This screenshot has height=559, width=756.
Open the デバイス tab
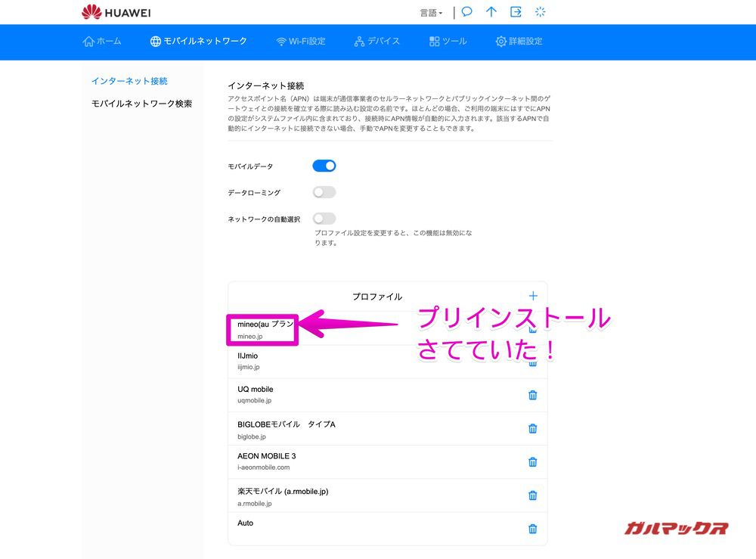376,42
